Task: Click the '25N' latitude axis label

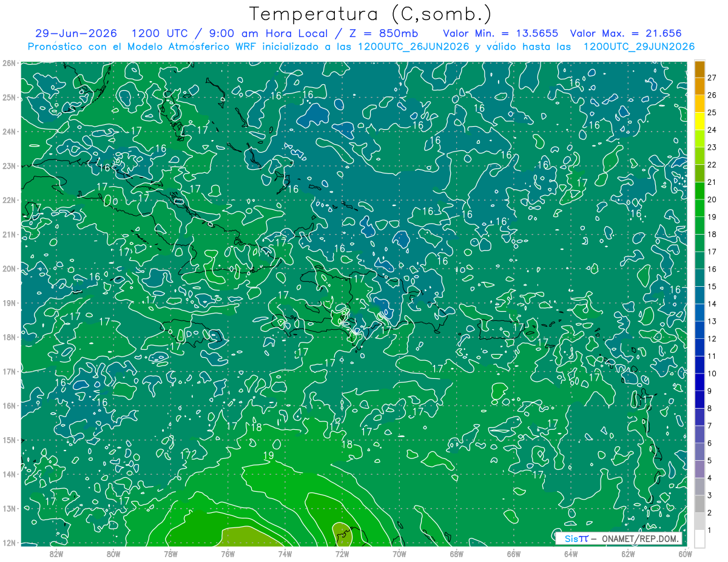Action: [10, 98]
